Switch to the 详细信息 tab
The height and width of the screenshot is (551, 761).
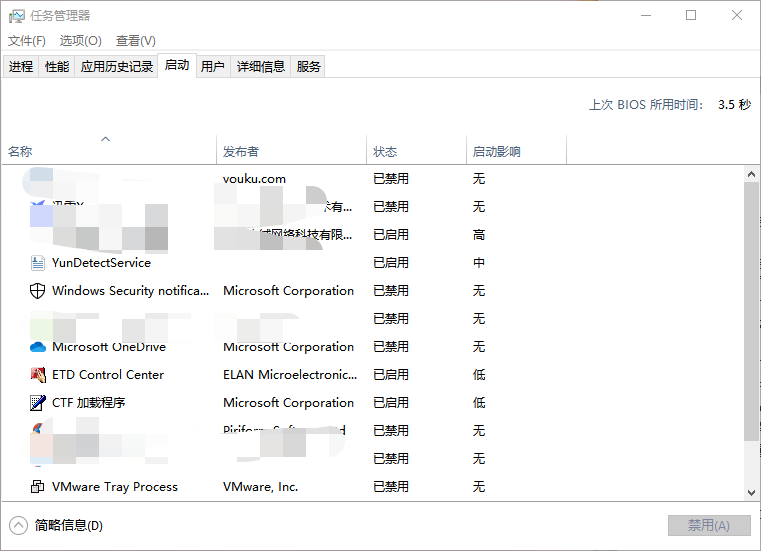pos(260,67)
